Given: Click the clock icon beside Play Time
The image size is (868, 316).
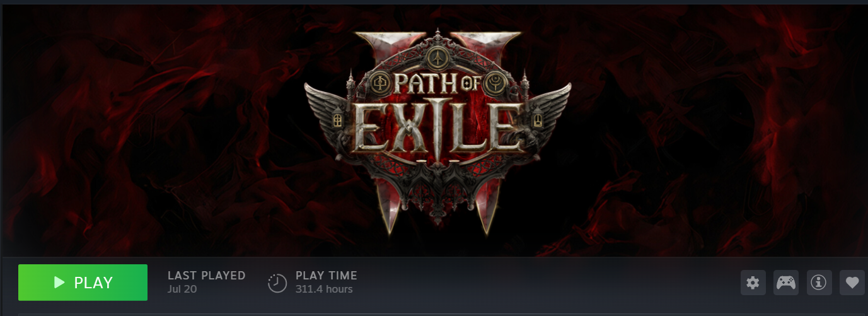Looking at the screenshot, I should coord(277,283).
